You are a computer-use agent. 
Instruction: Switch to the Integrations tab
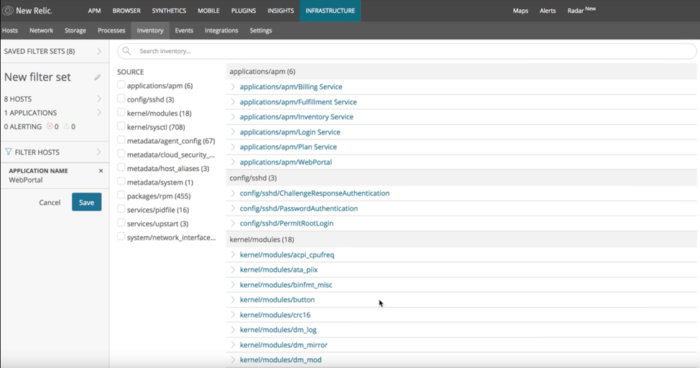coord(221,30)
